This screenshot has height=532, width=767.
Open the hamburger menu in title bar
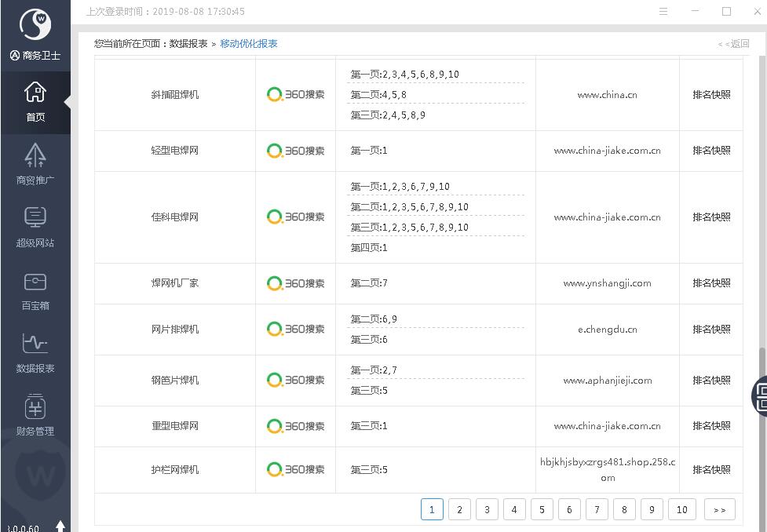pos(663,12)
